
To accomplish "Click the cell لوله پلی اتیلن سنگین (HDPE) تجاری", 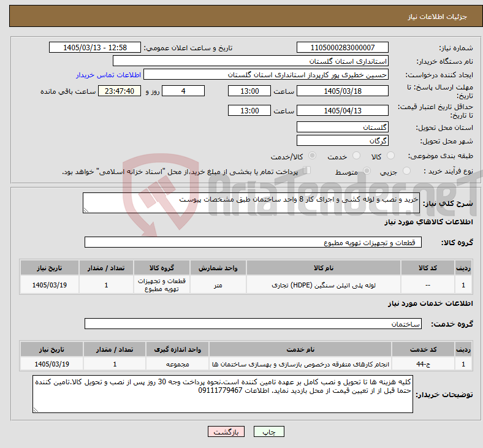I will pyautogui.click(x=324, y=285).
